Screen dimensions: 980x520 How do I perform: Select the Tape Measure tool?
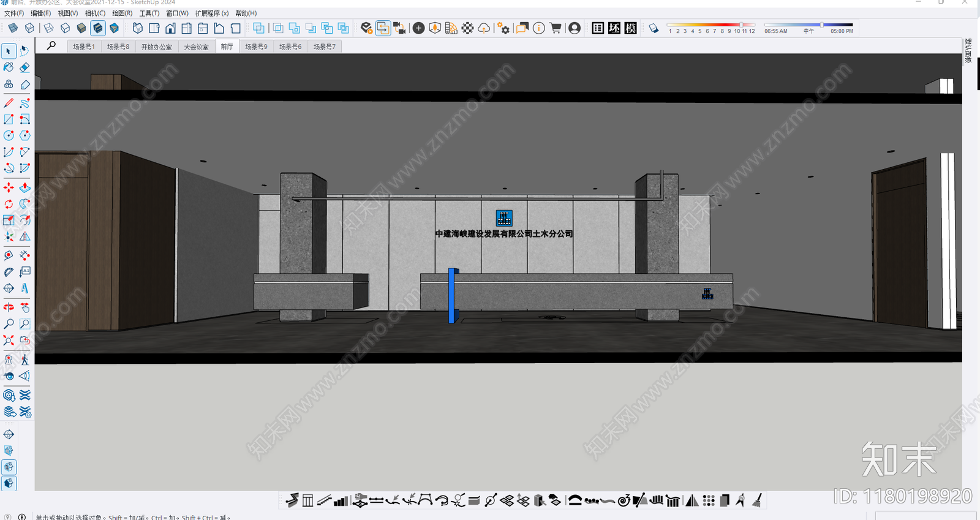tap(9, 255)
